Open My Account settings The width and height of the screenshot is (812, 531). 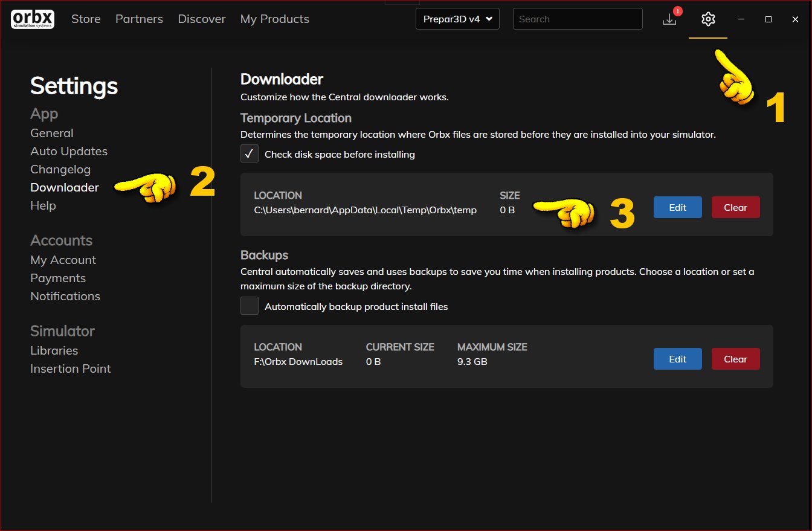point(63,260)
